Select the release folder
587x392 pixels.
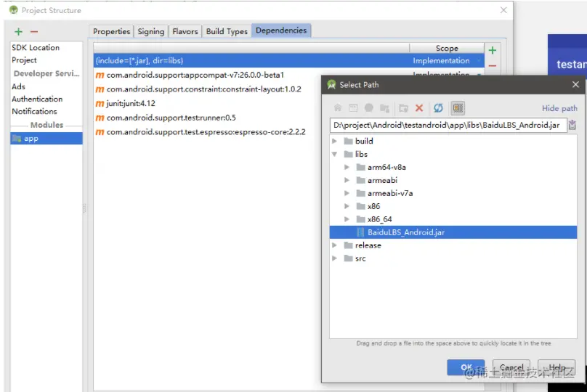[x=368, y=245]
